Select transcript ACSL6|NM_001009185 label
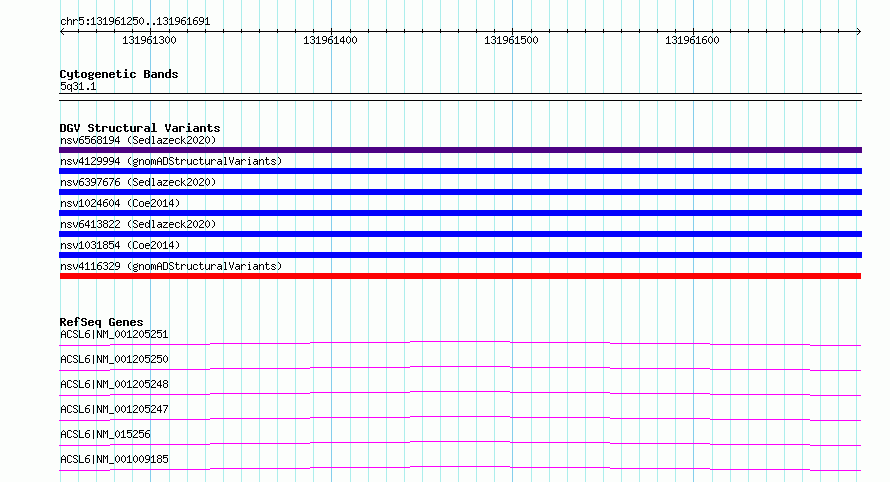Viewport: 890px width, 482px height. (114, 459)
